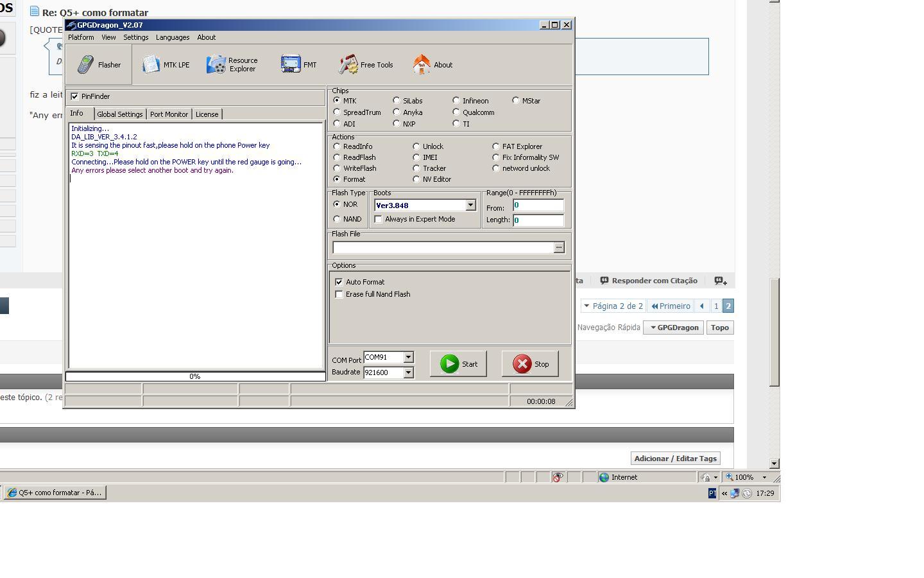Open GPGDragon quick navigation dropdown
Screen dimensions: 924x578
tap(673, 328)
